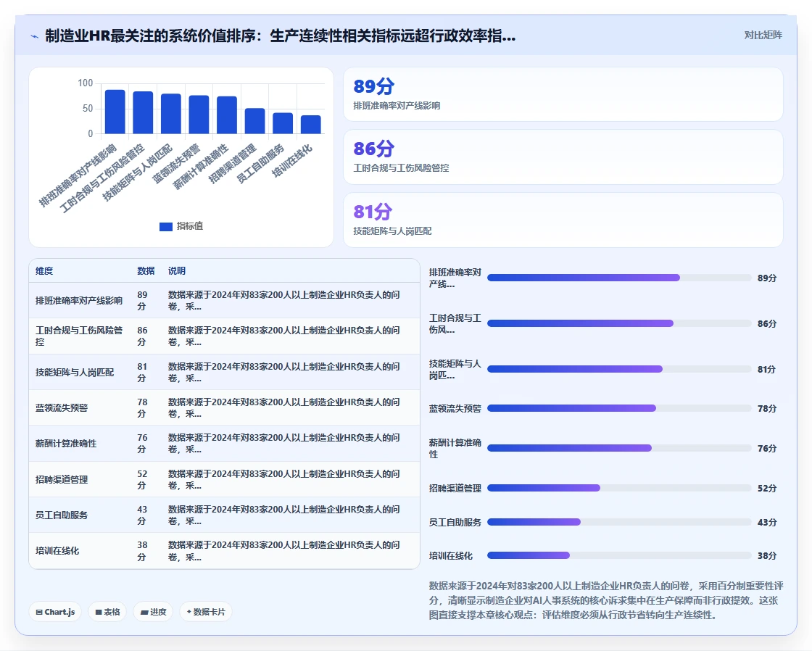This screenshot has height=651, width=812.
Task: Click the 52分 value in the table
Action: [142, 480]
